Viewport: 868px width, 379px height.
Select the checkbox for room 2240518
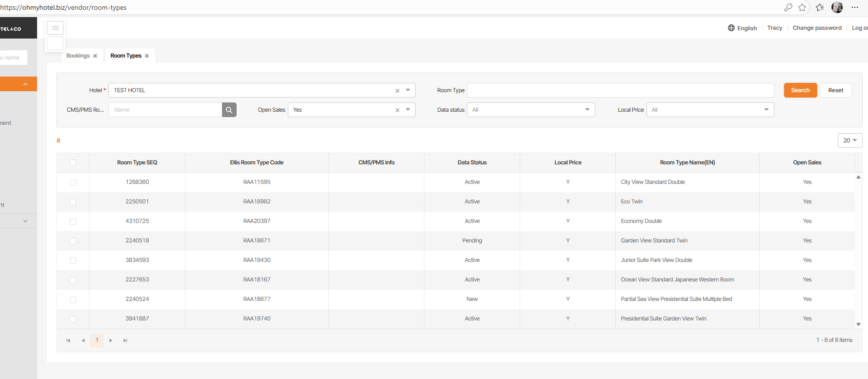tap(73, 241)
